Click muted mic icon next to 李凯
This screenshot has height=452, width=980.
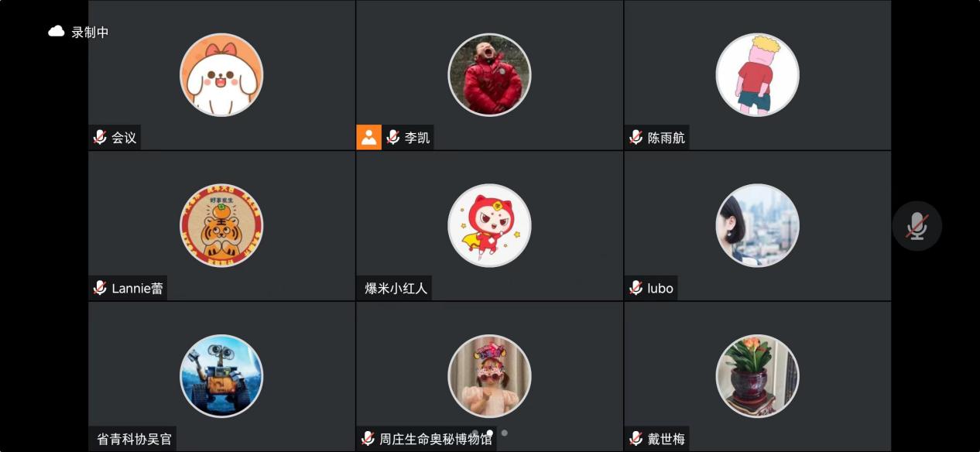pos(392,137)
